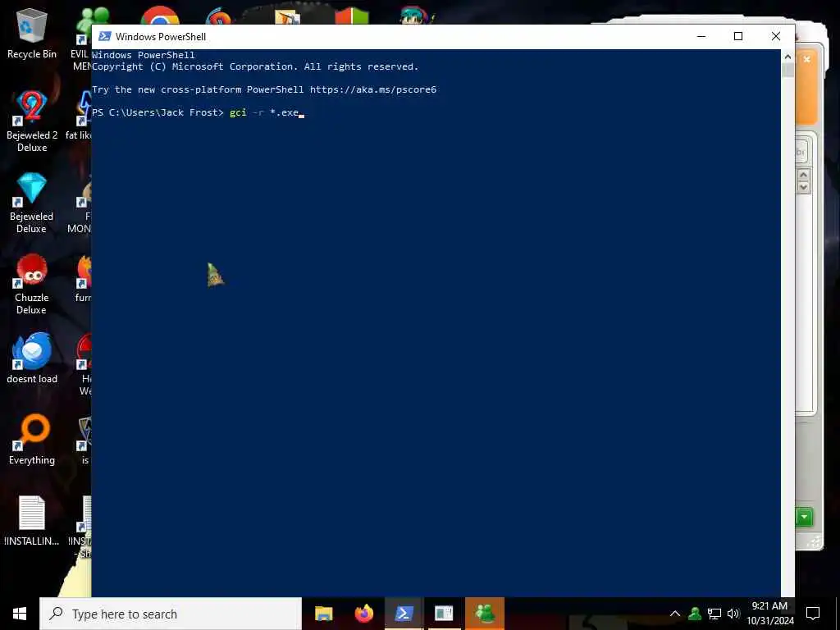Screen dimensions: 840x630
Task: Maximize the PowerShell window
Action: (x=738, y=36)
